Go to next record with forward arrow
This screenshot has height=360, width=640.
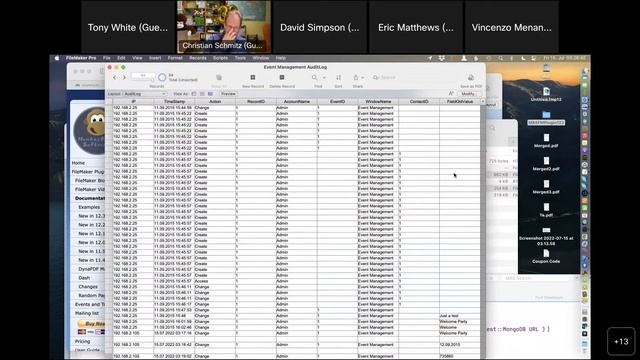click(x=124, y=77)
